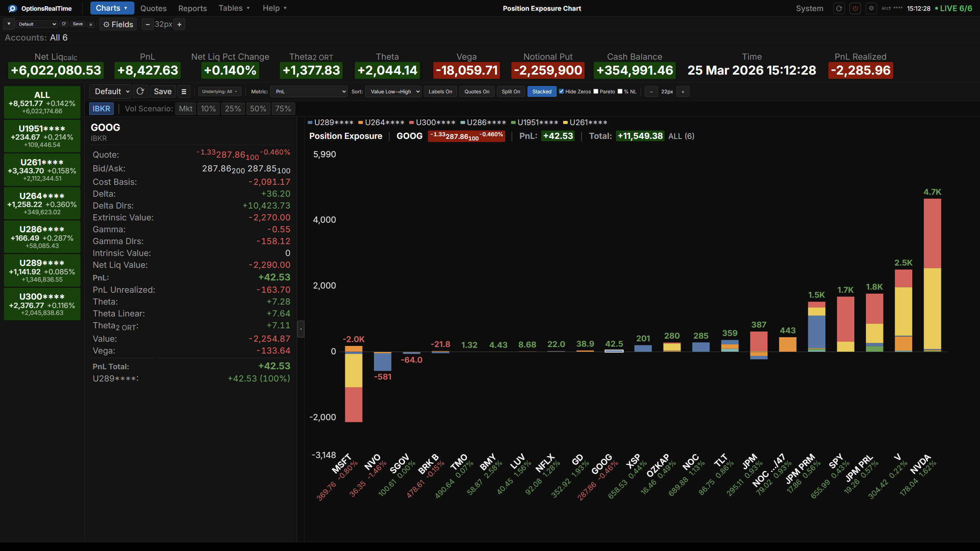
Task: Open the Sort Value Low→High dropdown
Action: pyautogui.click(x=393, y=91)
